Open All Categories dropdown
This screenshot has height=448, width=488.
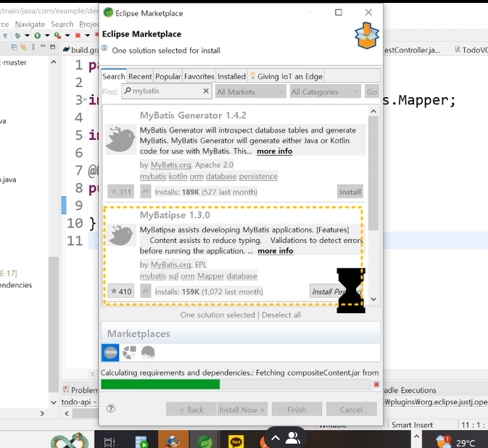326,92
